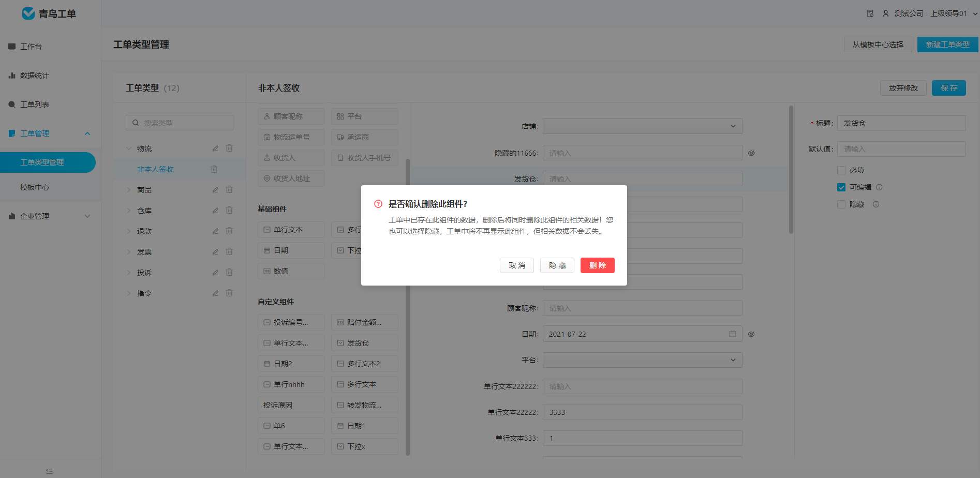This screenshot has width=980, height=478.
Task: Uncheck the 可编辑 checkbox
Action: (x=841, y=187)
